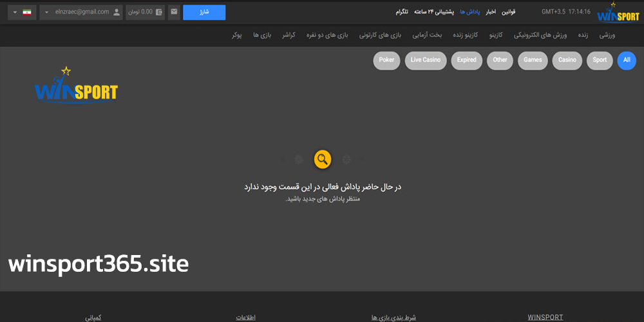Viewport: 644px width, 322px height.
Task: Choose the Poker bonus filter
Action: click(x=386, y=61)
